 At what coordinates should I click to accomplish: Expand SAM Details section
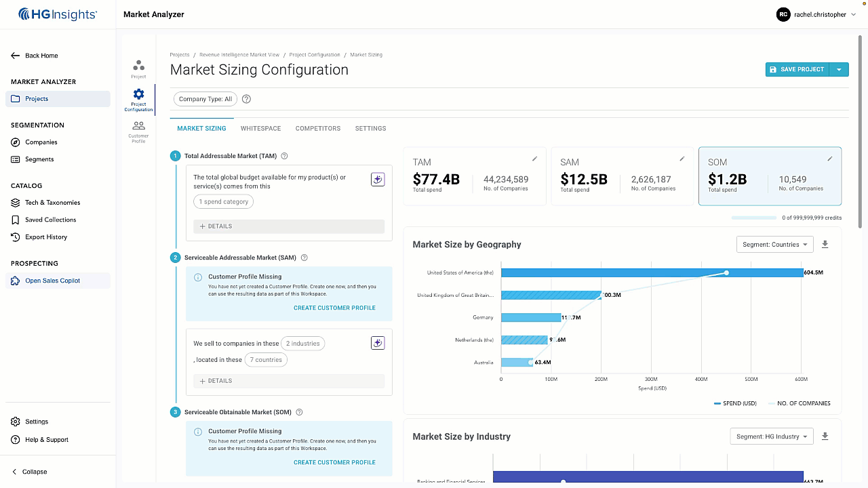289,381
